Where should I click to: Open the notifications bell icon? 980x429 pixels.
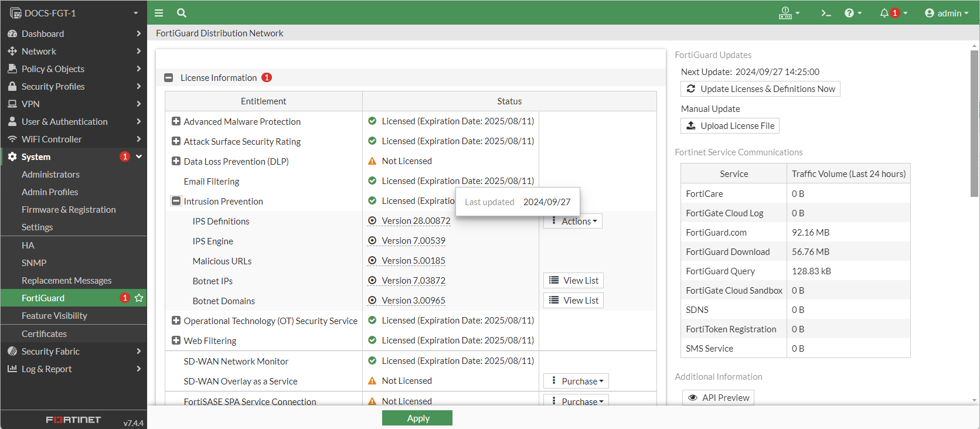(884, 13)
